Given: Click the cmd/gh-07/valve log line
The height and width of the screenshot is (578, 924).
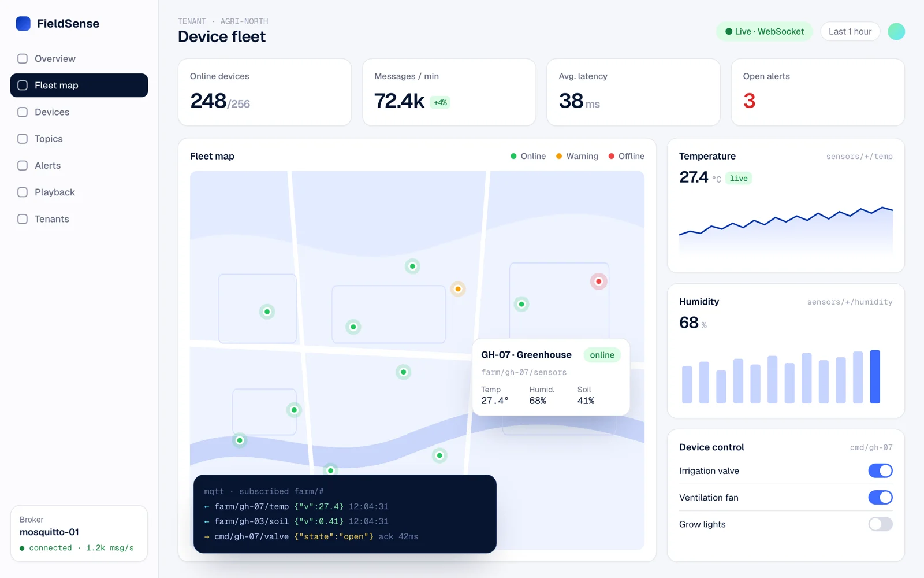Looking at the screenshot, I should point(311,537).
